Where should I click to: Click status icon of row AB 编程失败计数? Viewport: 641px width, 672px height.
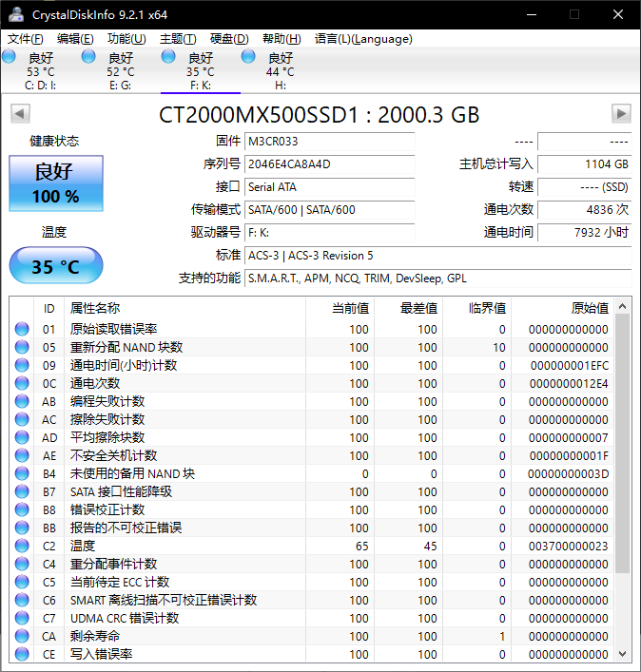click(x=22, y=401)
